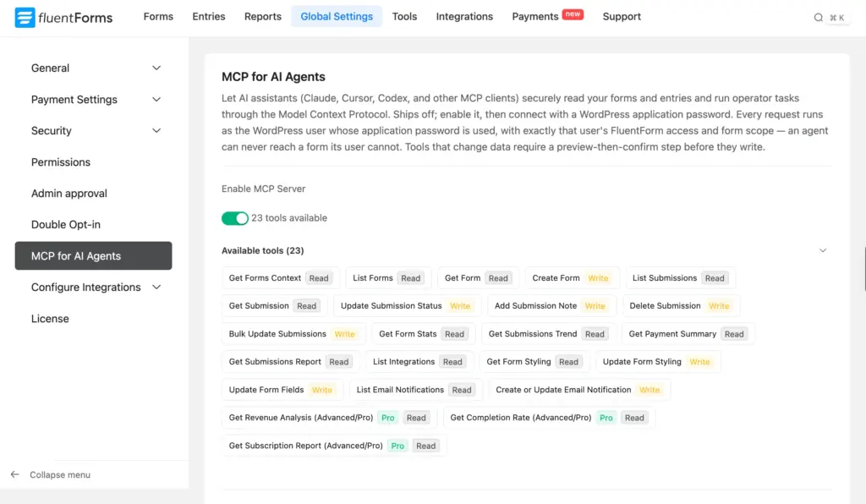The width and height of the screenshot is (866, 504).
Task: Open the Payments menu tab
Action: click(x=535, y=17)
